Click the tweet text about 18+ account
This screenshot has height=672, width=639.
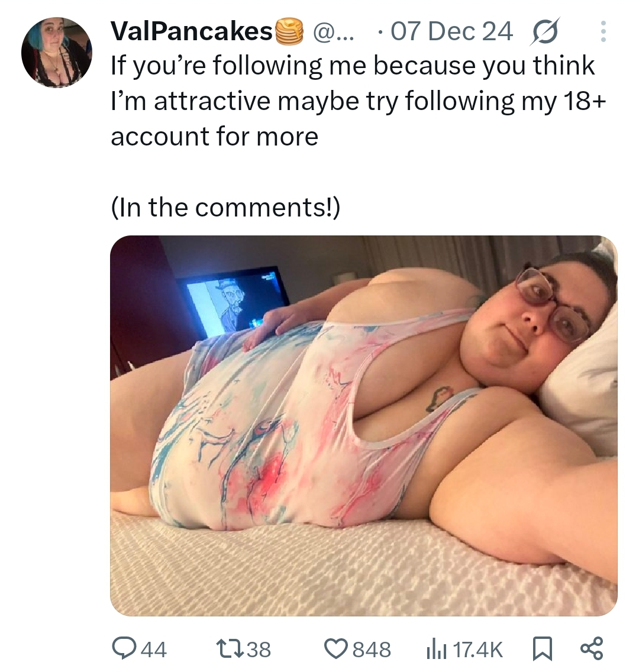[x=359, y=101]
